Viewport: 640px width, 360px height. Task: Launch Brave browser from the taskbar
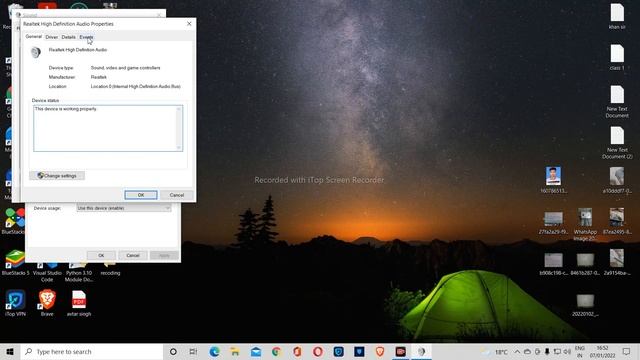point(380,351)
